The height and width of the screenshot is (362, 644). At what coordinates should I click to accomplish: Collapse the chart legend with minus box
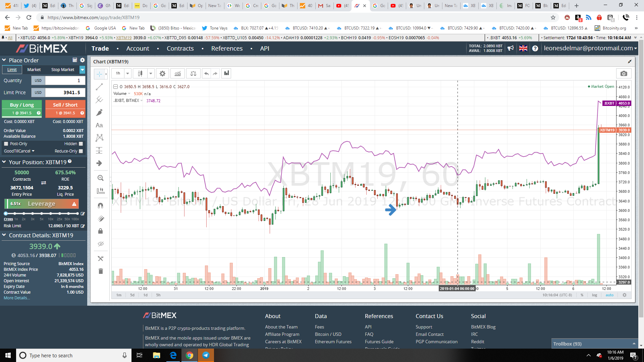(115, 86)
